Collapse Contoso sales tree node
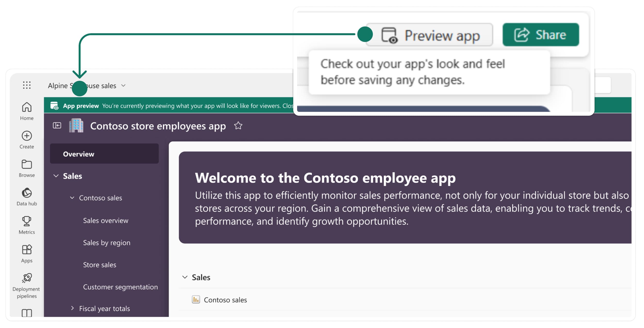 pos(72,198)
